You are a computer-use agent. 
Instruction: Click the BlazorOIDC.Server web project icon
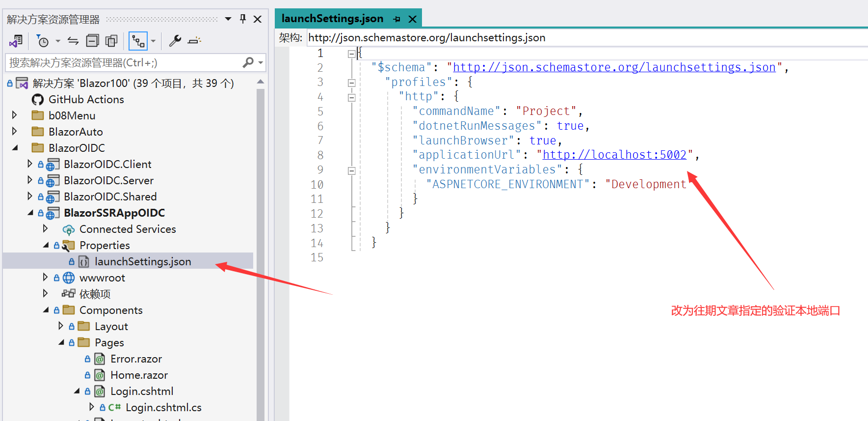[x=53, y=181]
